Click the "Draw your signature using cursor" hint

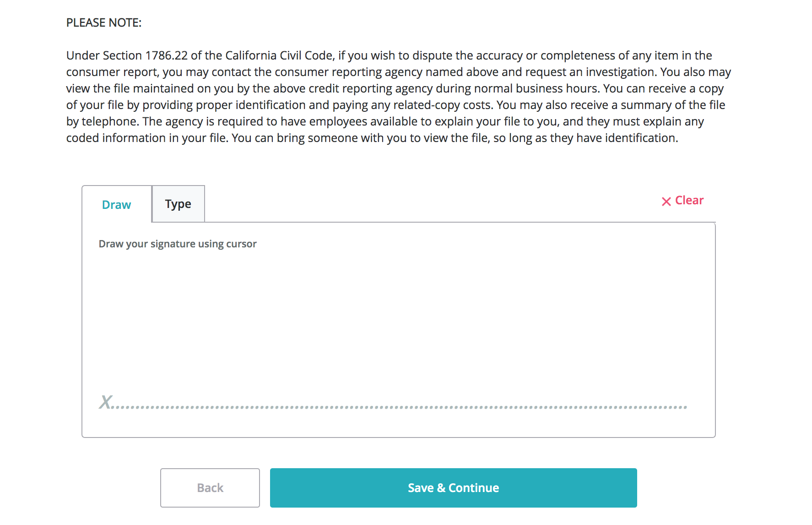[178, 244]
